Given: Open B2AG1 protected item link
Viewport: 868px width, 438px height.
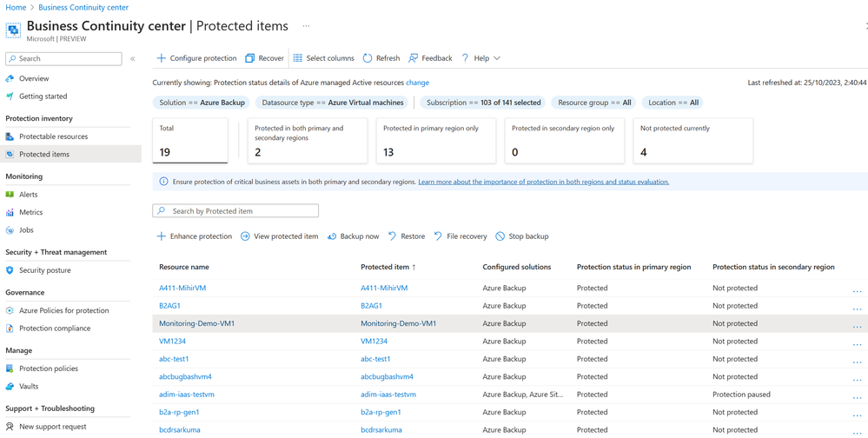Looking at the screenshot, I should pos(372,306).
